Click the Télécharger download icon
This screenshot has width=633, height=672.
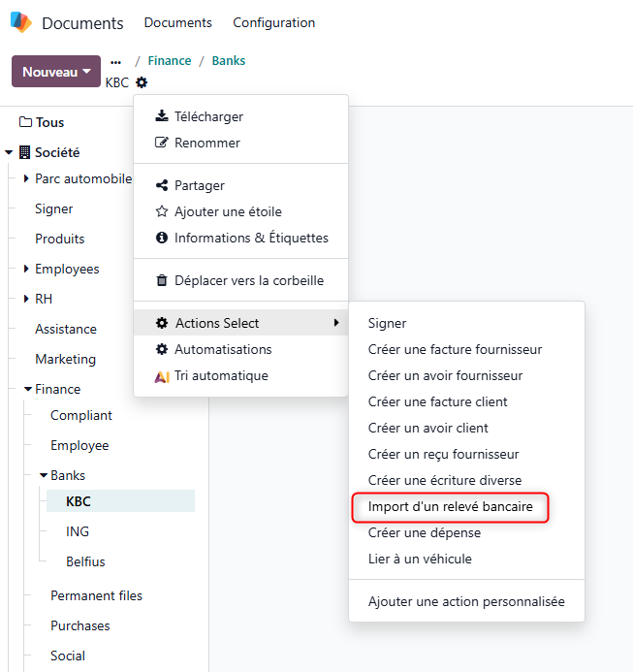[x=162, y=116]
